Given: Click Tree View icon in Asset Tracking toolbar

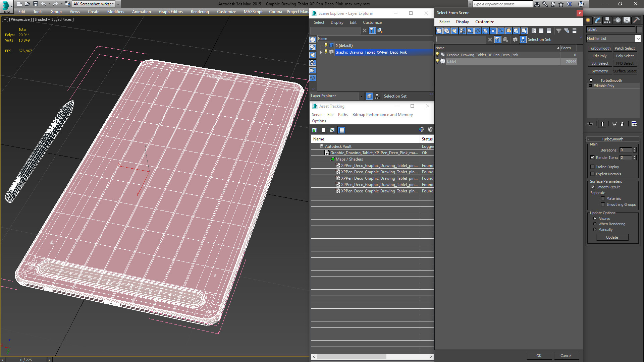Looking at the screenshot, I should coord(332,130).
